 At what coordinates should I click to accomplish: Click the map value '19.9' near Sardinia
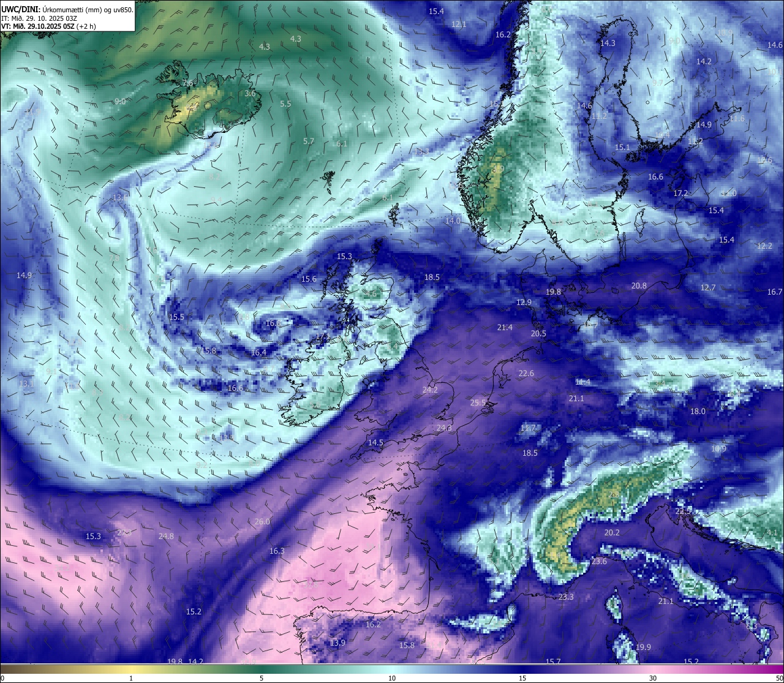point(643,647)
